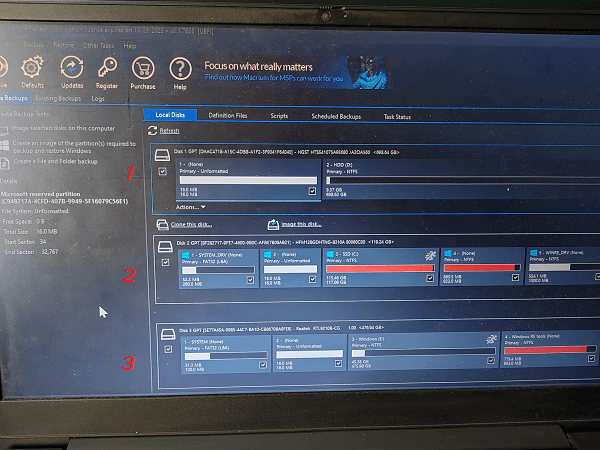Switch to the Logs tab
This screenshot has height=450, width=600.
click(x=98, y=99)
